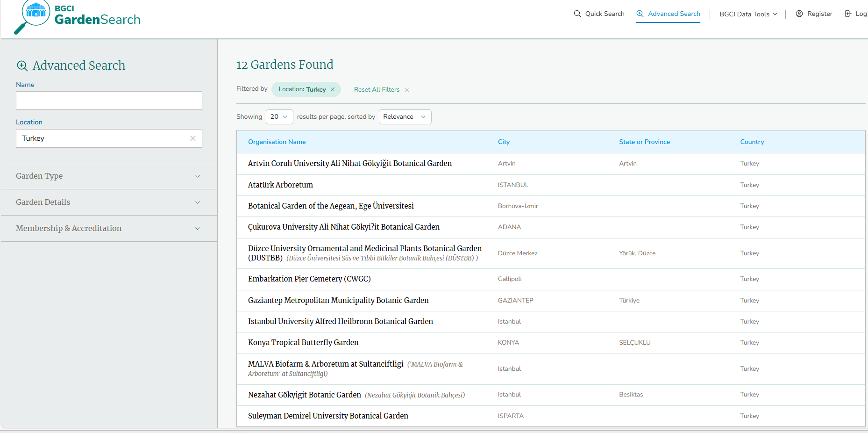Click the Advanced Search magnifier-plus icon in header
Screen dimensions: 868x433
640,14
